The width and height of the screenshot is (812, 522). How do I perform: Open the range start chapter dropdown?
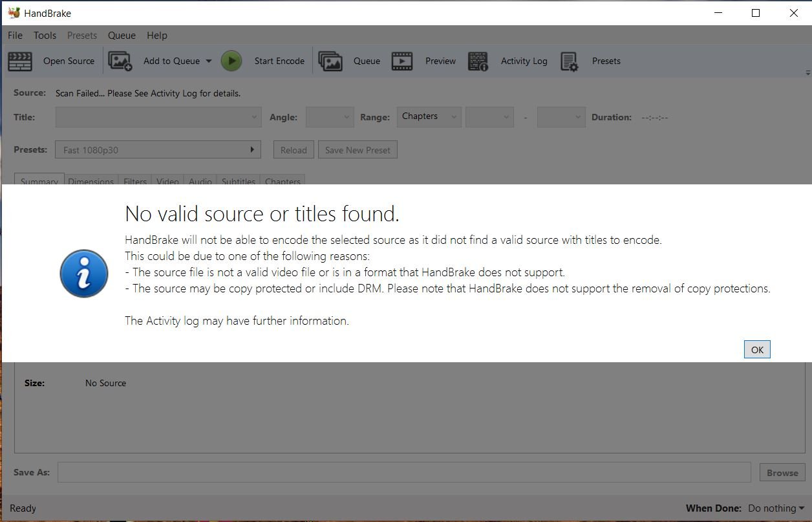tap(489, 117)
